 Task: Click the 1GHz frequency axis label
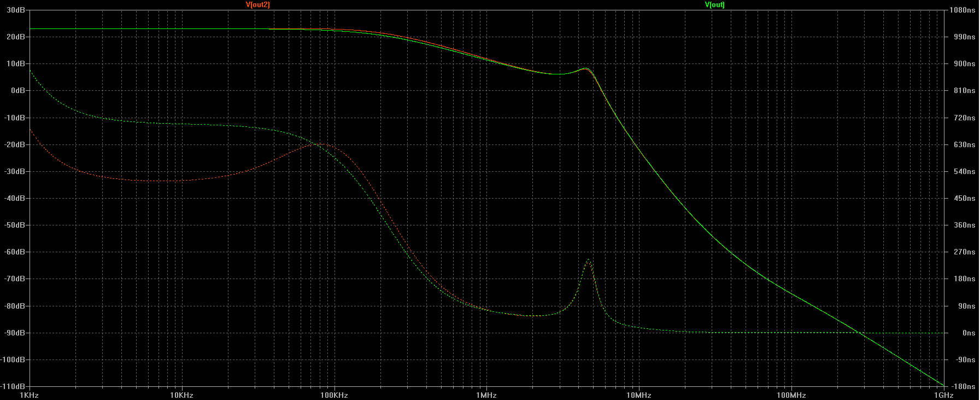943,395
